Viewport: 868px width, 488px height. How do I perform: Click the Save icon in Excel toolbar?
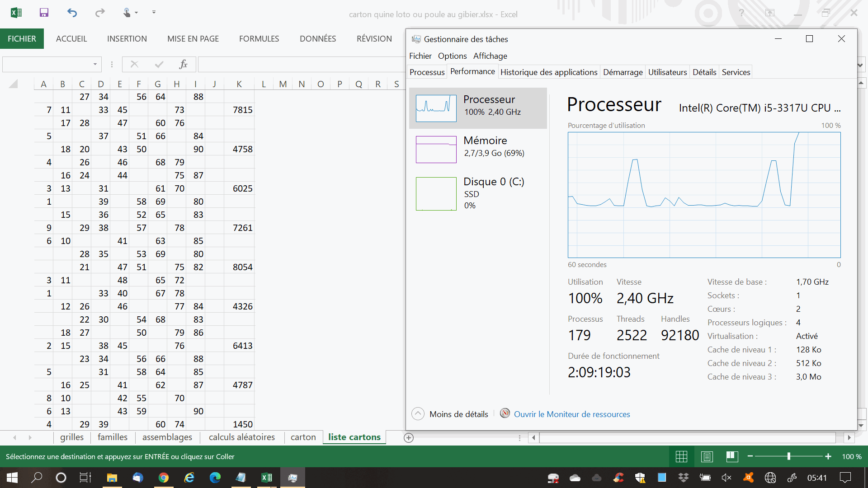coord(44,13)
